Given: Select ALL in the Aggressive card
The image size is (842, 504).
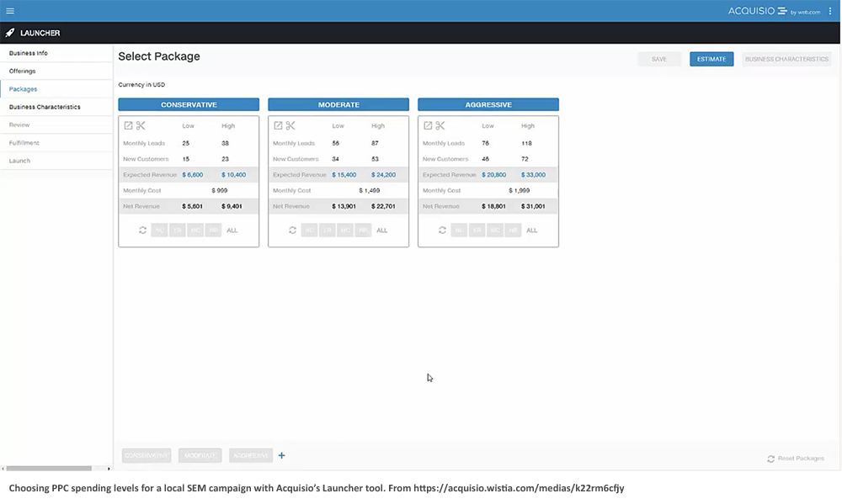Looking at the screenshot, I should [x=531, y=231].
